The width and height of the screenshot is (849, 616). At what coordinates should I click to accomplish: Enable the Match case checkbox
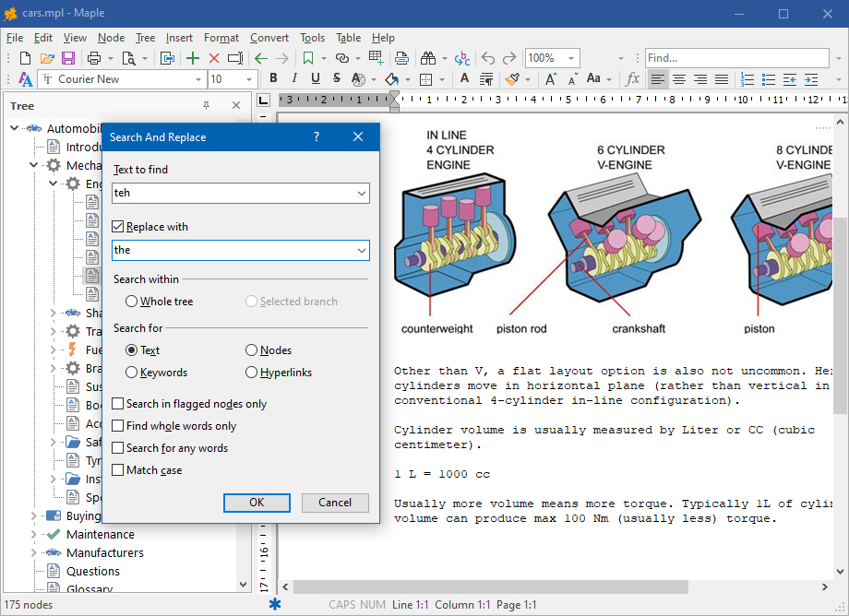click(x=117, y=470)
